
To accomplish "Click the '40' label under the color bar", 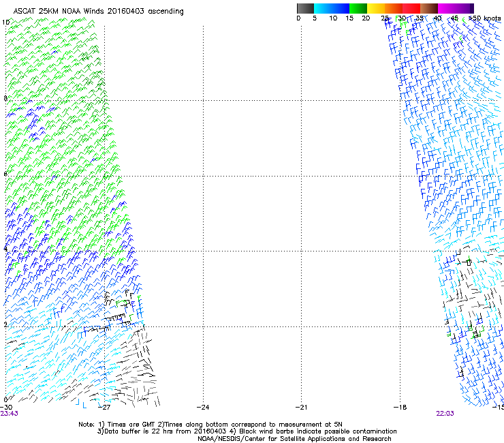I will pos(437,18).
